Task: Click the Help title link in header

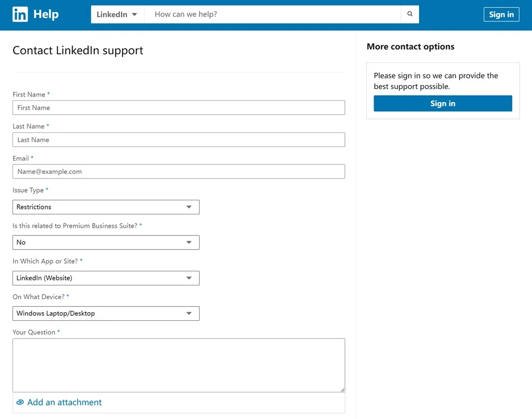Action: [46, 14]
